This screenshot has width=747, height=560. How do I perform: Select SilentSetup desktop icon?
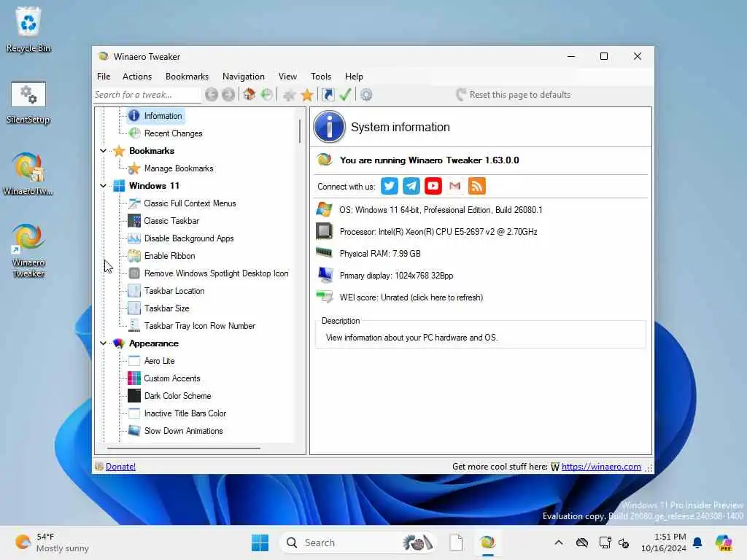click(x=28, y=102)
